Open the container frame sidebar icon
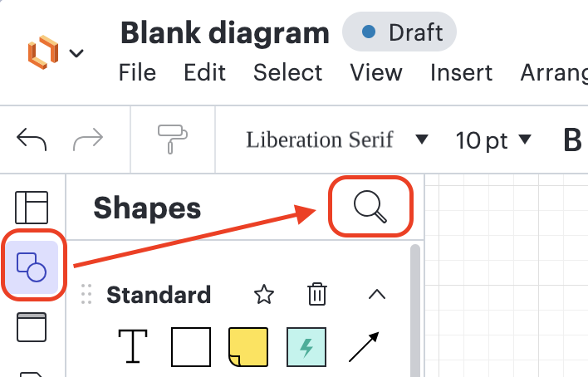The height and width of the screenshot is (377, 588). 32,327
